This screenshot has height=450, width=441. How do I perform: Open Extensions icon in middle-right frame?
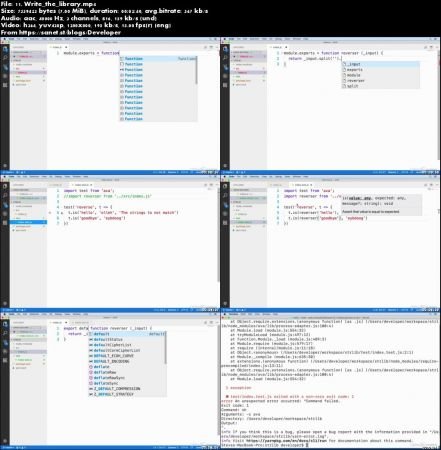[x=225, y=222]
